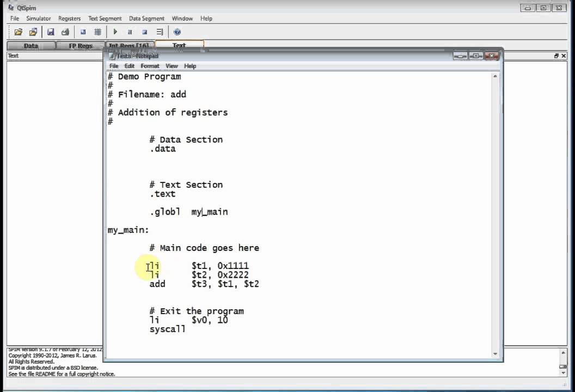Viewport: 575px width, 392px height.
Task: Click the '# Text Section' comment
Action: point(186,185)
